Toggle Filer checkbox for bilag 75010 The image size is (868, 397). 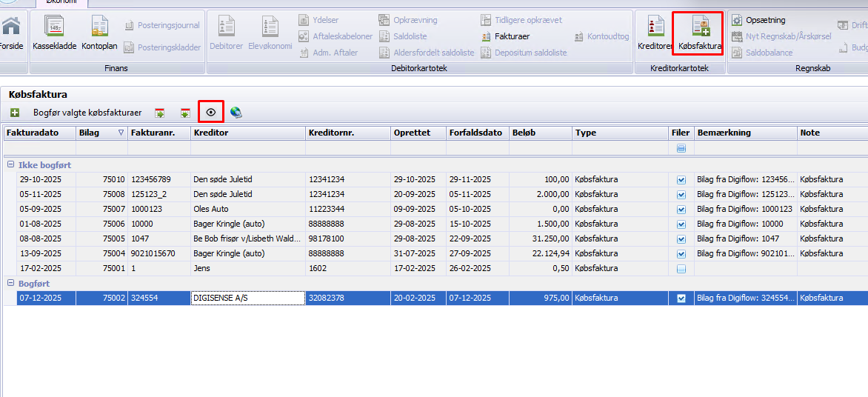point(681,180)
